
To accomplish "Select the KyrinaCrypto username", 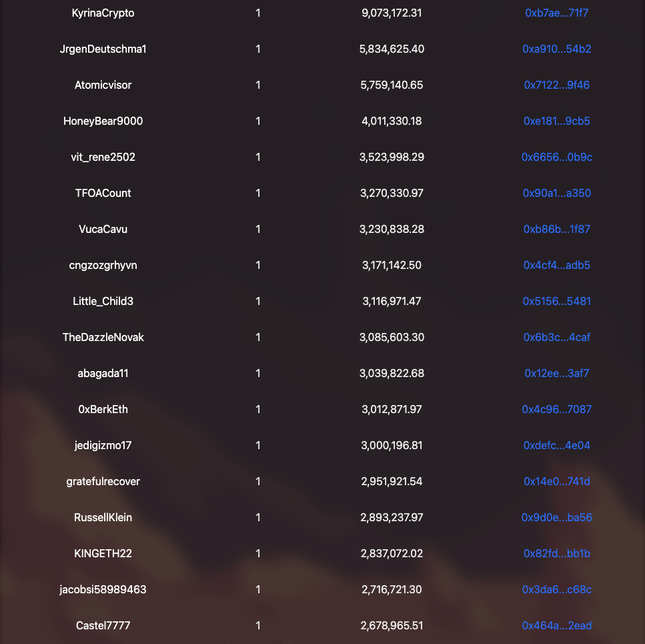I will click(103, 13).
